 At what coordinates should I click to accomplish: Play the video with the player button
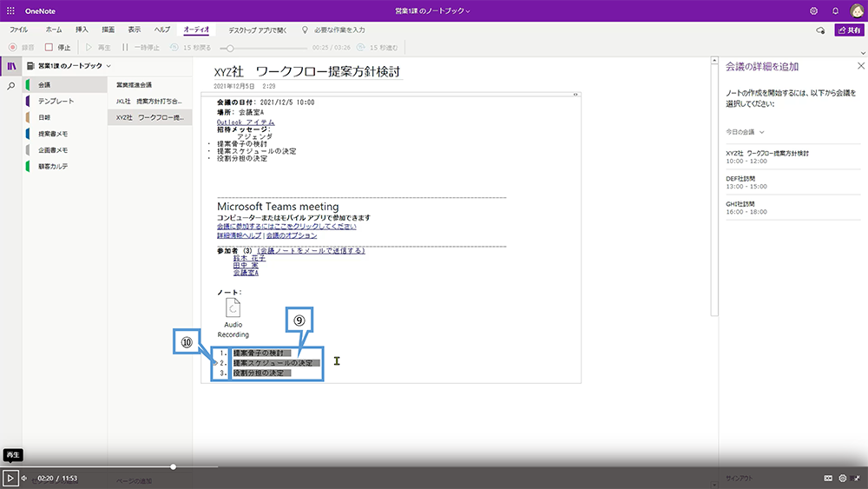(10, 478)
